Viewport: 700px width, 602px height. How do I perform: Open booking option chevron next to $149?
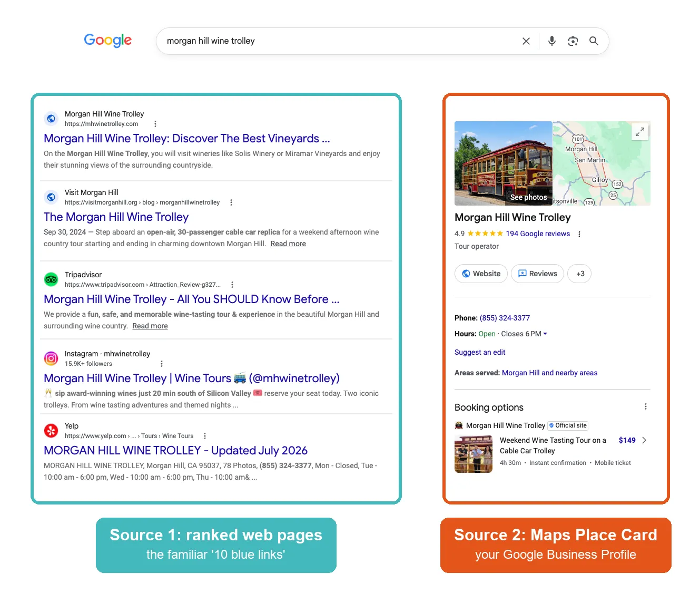[644, 440]
